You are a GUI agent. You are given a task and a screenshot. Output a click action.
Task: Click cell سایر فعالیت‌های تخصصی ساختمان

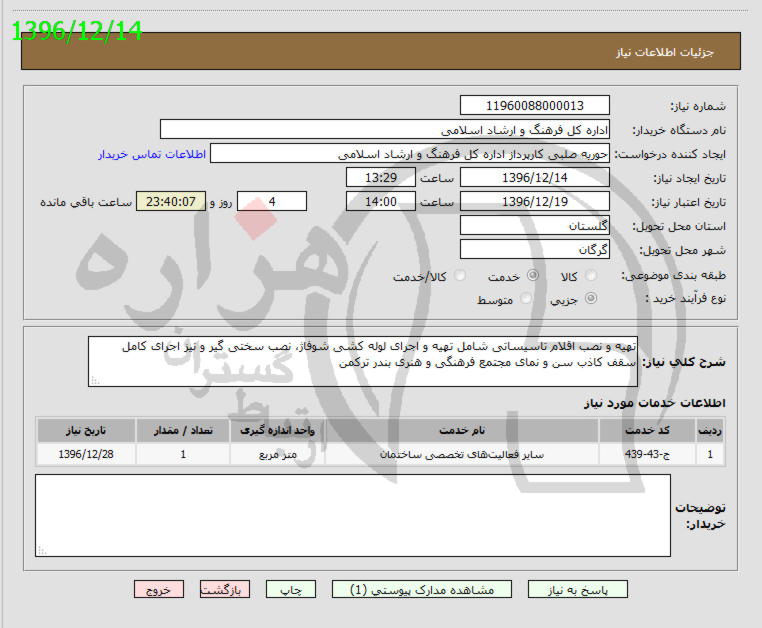pos(462,454)
